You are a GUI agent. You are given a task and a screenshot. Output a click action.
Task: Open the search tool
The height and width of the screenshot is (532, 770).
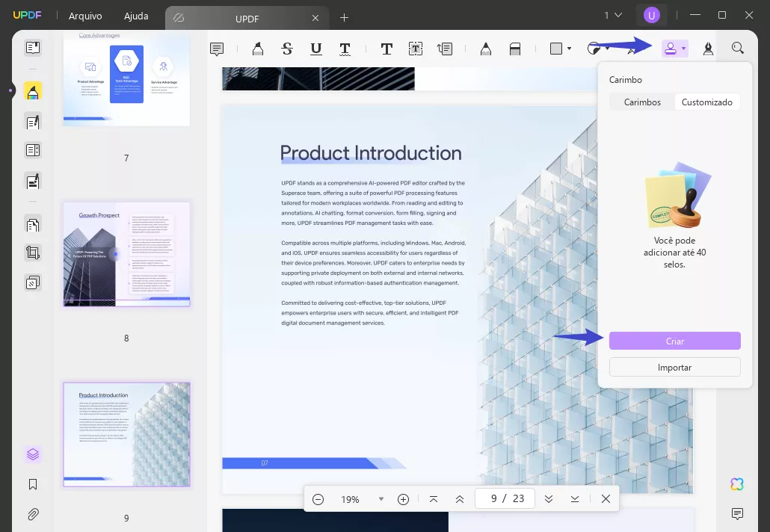pyautogui.click(x=738, y=48)
